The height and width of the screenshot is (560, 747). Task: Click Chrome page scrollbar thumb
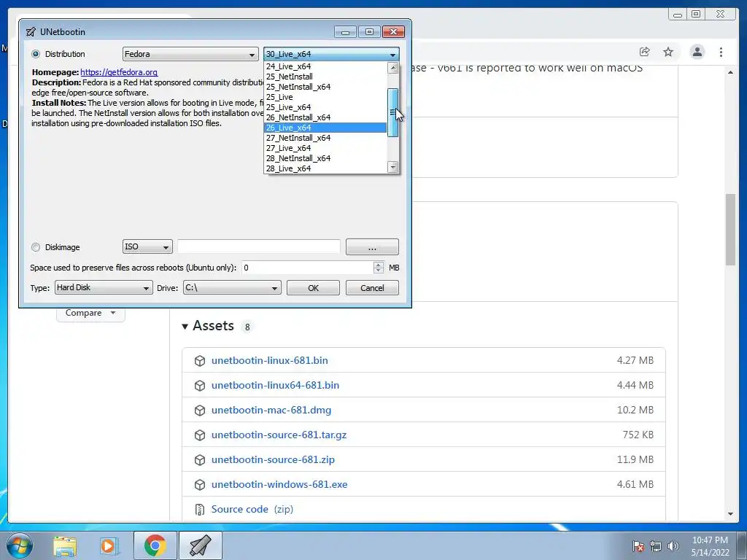[731, 230]
